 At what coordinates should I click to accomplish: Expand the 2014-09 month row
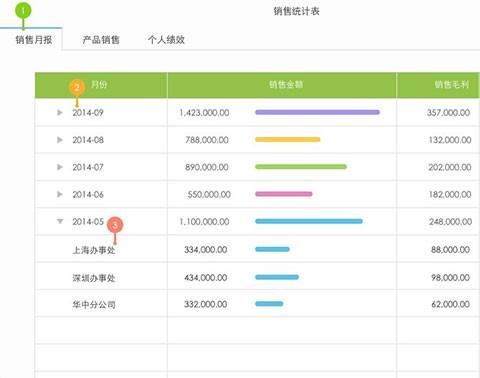pos(60,113)
